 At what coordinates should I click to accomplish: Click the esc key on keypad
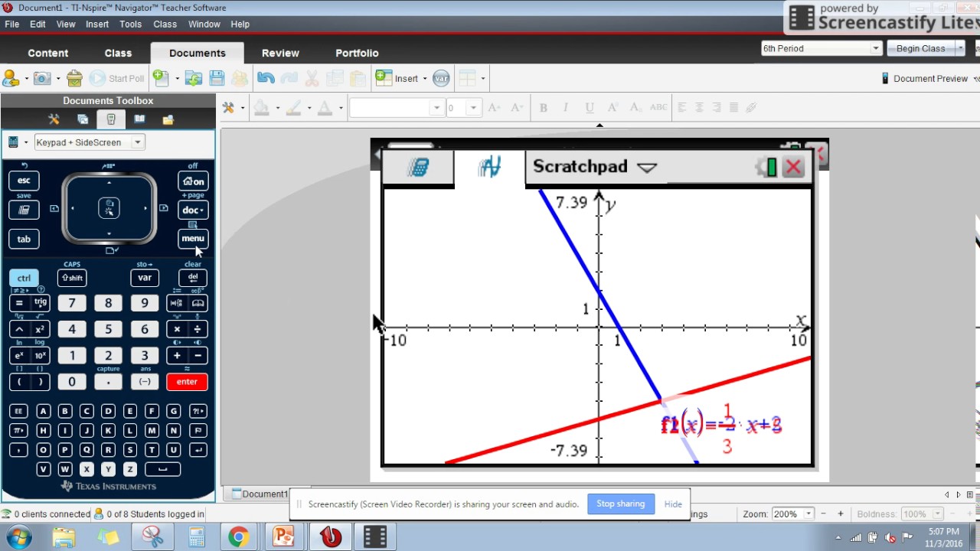(x=24, y=181)
